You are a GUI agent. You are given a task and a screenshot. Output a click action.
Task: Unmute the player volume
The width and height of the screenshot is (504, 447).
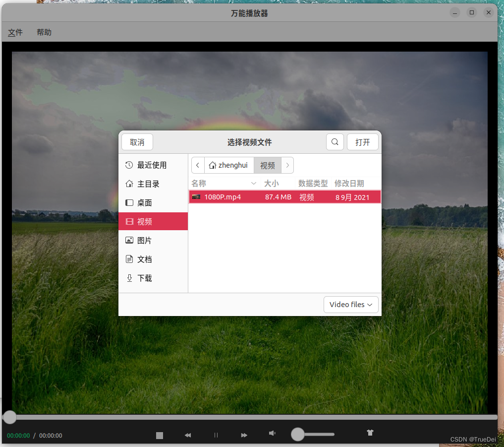point(272,434)
